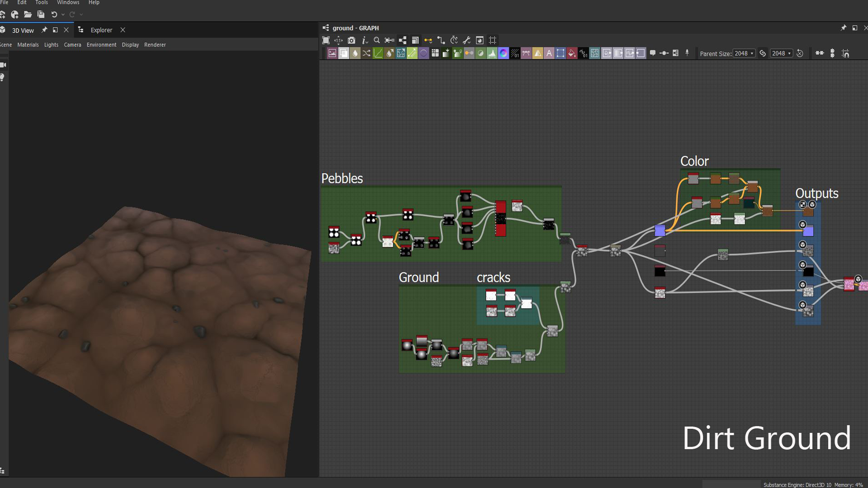Open the Windows menu
Viewport: 868px width, 488px height.
[x=68, y=3]
